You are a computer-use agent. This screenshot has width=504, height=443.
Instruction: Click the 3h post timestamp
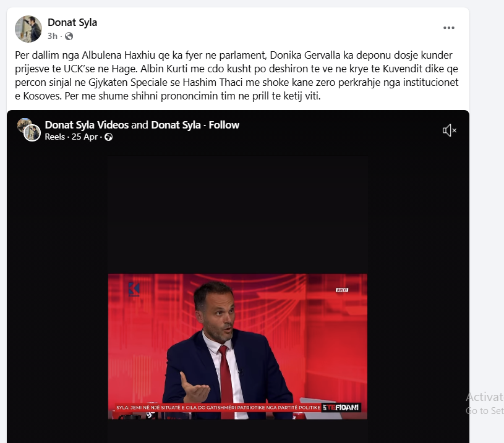click(x=53, y=36)
